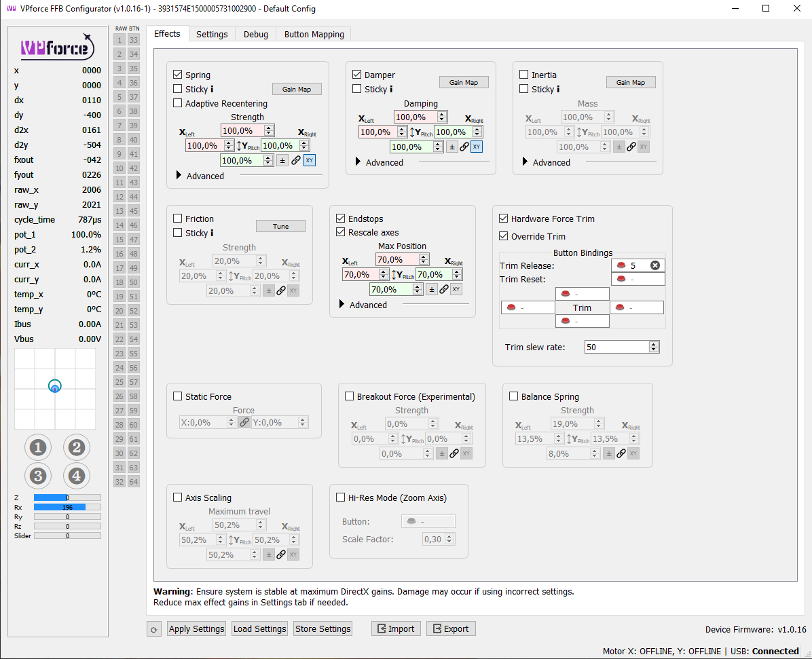
Task: Enable the Friction checkbox
Action: pyautogui.click(x=178, y=219)
